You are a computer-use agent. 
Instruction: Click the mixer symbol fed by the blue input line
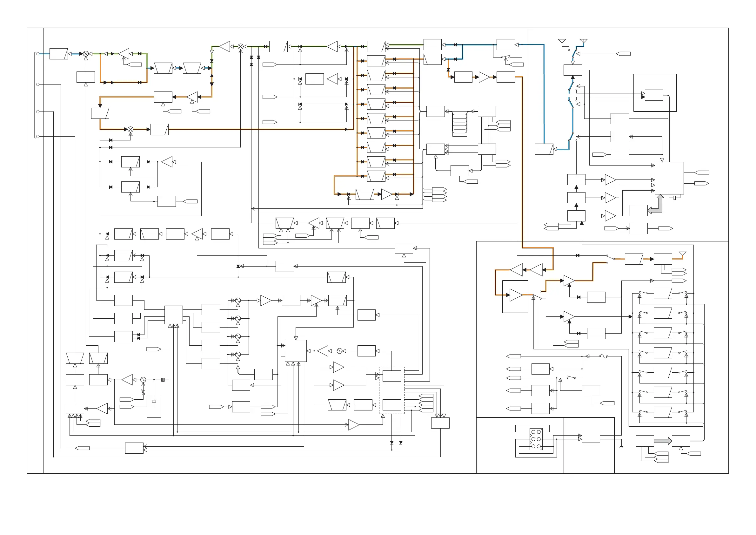pos(86,54)
